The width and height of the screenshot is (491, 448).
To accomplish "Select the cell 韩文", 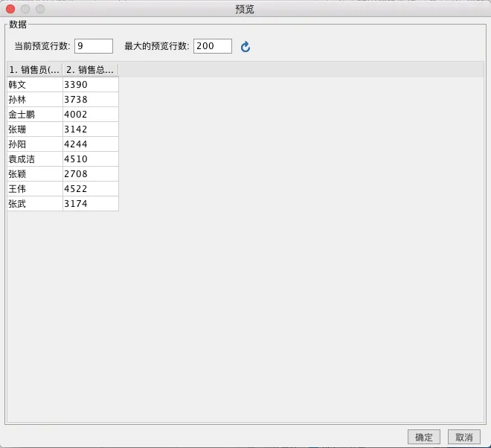I will pyautogui.click(x=35, y=85).
